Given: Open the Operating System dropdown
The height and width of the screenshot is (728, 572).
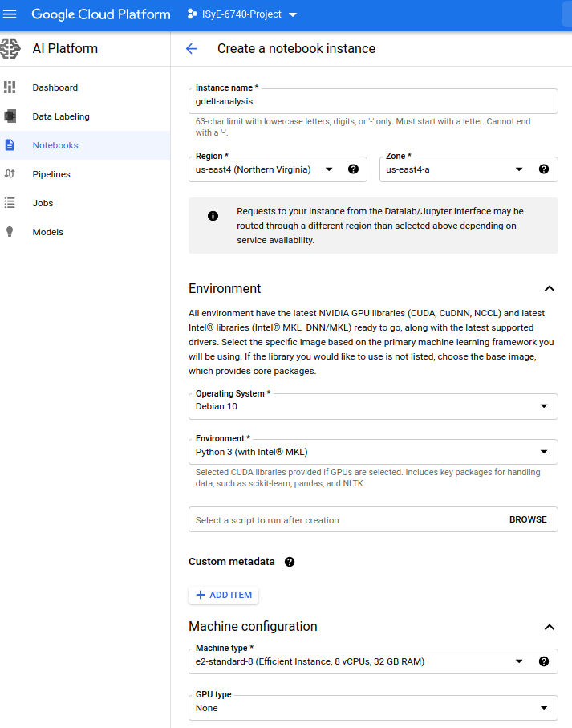Looking at the screenshot, I should 373,406.
